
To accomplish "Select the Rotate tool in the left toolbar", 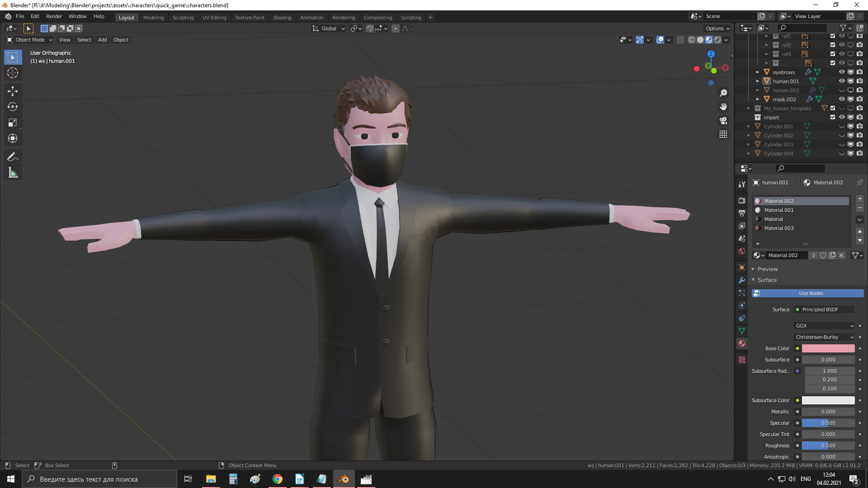I will point(13,107).
